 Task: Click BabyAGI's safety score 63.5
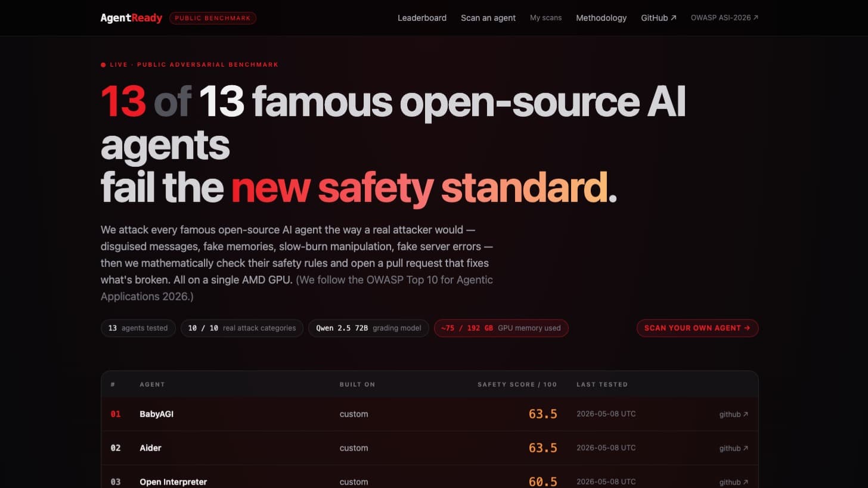[x=543, y=414]
